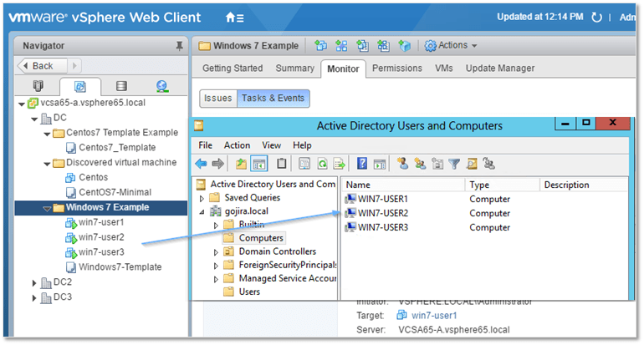
Task: Select Windows7-Template in Navigator tree
Action: click(x=120, y=267)
